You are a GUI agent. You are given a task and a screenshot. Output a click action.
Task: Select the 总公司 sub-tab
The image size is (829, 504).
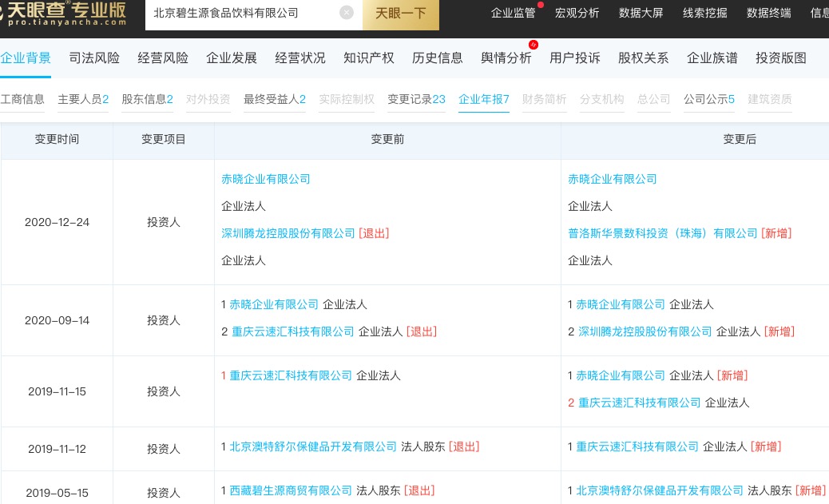coord(654,99)
